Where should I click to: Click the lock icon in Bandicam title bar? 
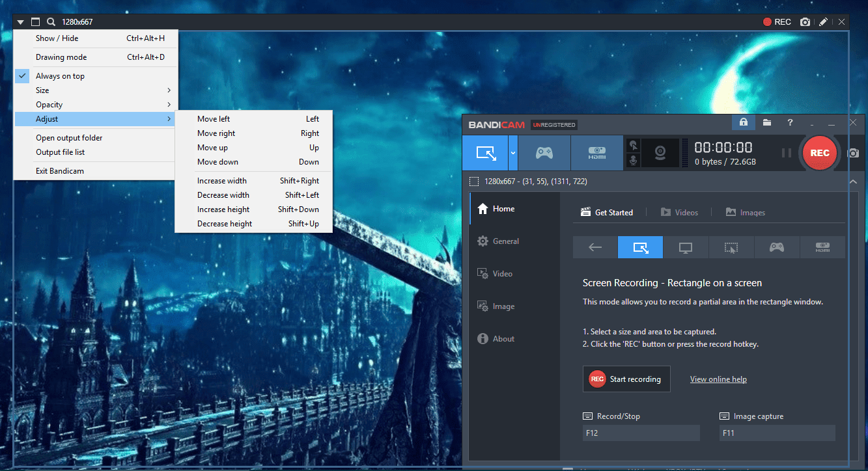pyautogui.click(x=743, y=122)
